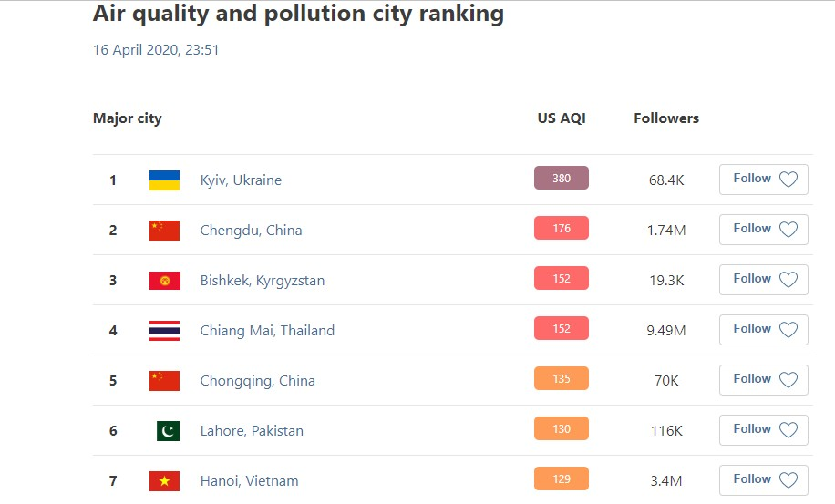Click China flag beside Chongqing
Screen dimensions: 835x504
click(164, 381)
